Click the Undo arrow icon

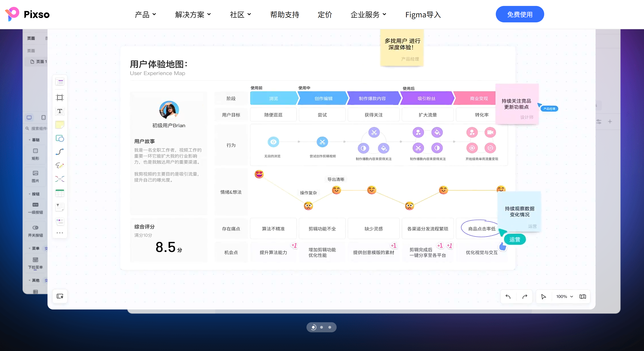(508, 296)
